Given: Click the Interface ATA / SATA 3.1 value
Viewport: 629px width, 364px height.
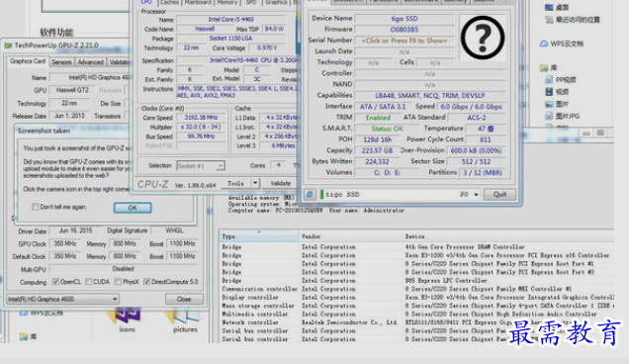Looking at the screenshot, I should (383, 107).
